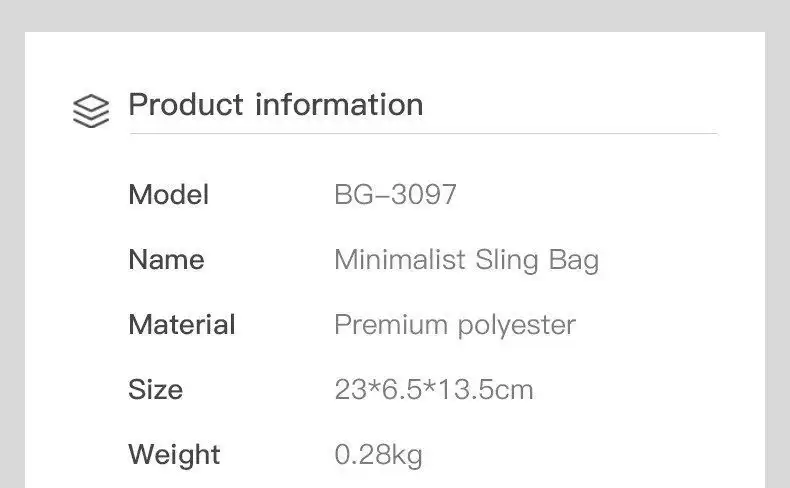Click the word "Product" in the heading
790x488 pixels.
[x=187, y=104]
